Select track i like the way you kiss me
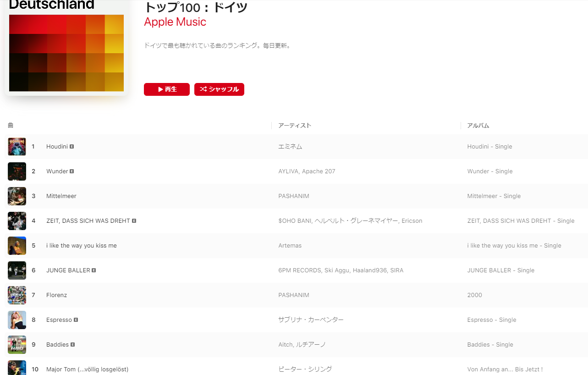 click(82, 246)
